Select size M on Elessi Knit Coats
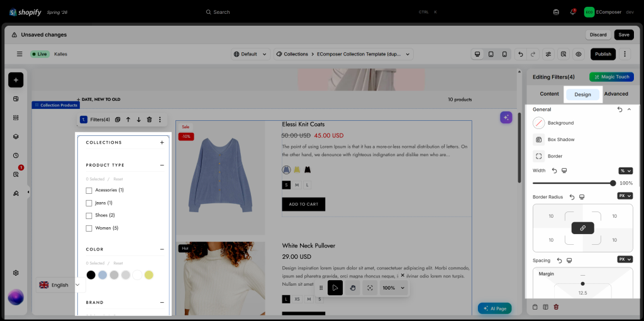644x321 pixels. (297, 185)
